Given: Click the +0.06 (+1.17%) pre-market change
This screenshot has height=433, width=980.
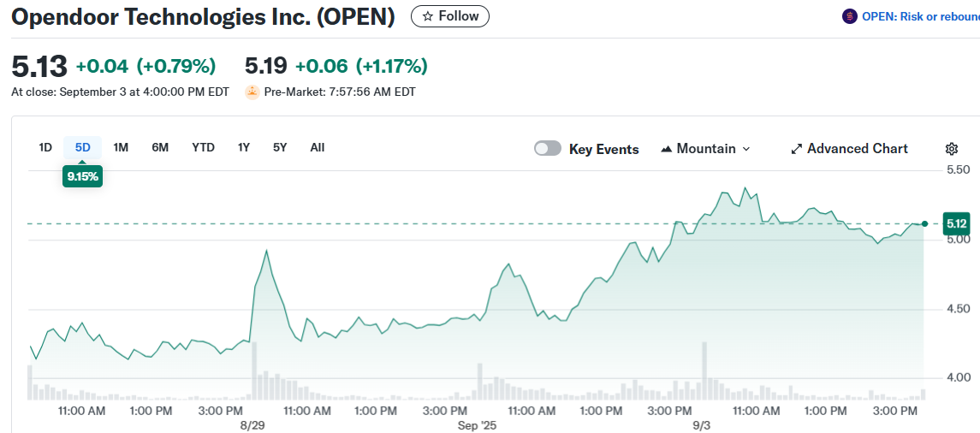Looking at the screenshot, I should 361,66.
